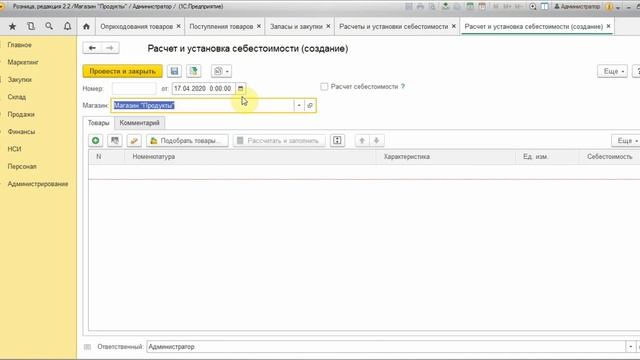The height and width of the screenshot is (360, 640).
Task: Post the document with the green sheet icon
Action: point(194,71)
